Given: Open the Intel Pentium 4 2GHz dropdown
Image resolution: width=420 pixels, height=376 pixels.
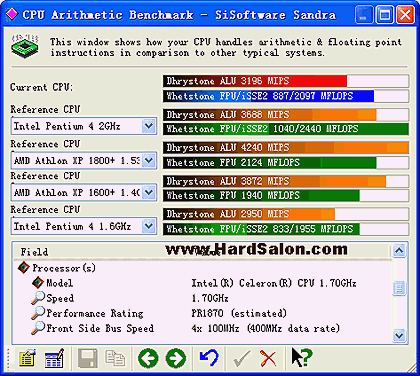Looking at the screenshot, I should (148, 126).
